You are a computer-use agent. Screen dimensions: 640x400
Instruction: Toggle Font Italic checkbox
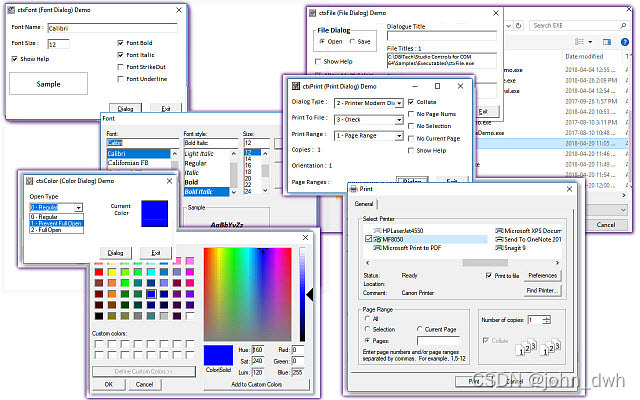click(120, 55)
